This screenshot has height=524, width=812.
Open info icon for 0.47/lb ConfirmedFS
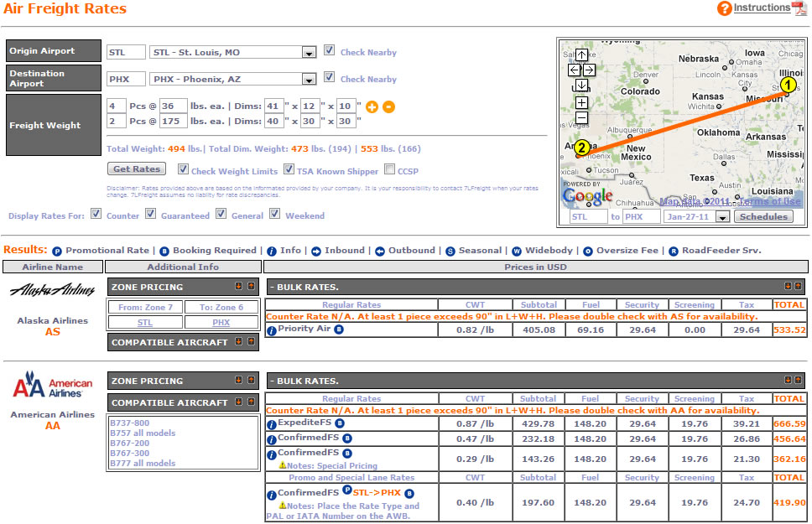pyautogui.click(x=271, y=439)
